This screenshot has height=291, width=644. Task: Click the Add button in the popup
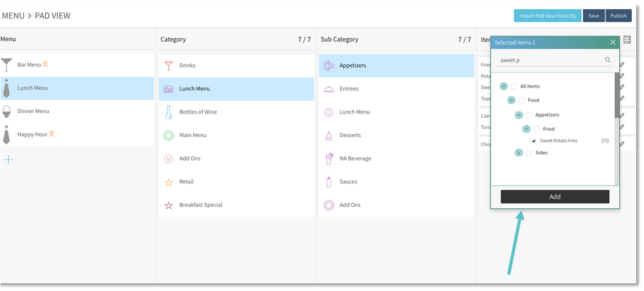[x=554, y=196]
